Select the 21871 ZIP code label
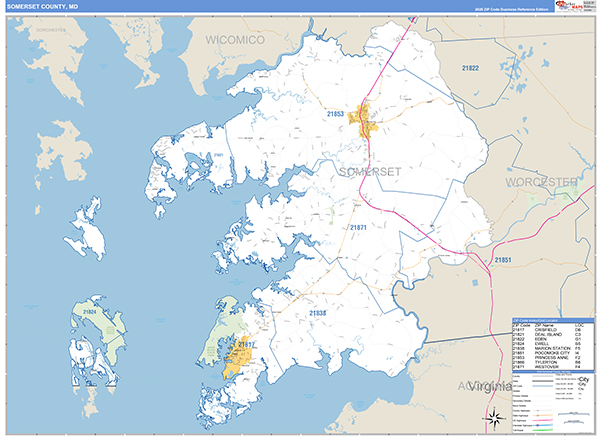The height and width of the screenshot is (436, 600). pos(358,228)
